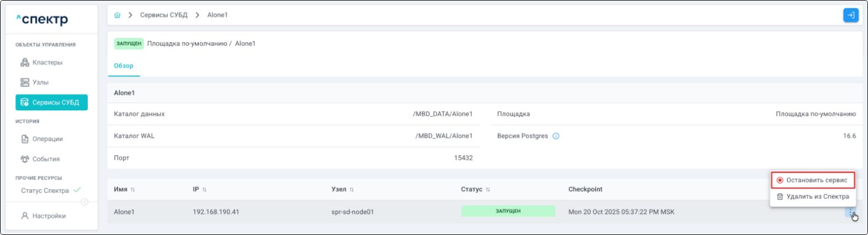Open Кластеры in the sidebar
The height and width of the screenshot is (235, 868).
pos(47,63)
